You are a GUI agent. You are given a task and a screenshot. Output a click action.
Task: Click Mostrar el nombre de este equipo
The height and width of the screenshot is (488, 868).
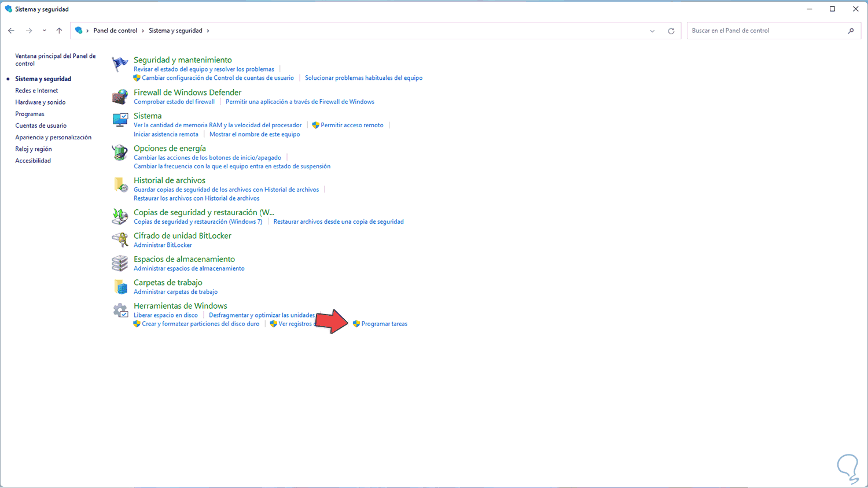(x=255, y=134)
